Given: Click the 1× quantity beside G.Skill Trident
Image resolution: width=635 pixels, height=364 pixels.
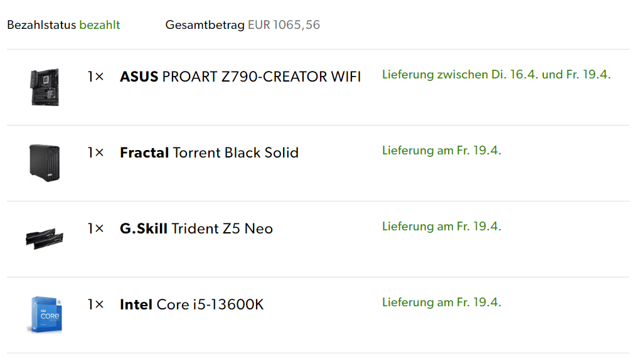Looking at the screenshot, I should point(95,229).
